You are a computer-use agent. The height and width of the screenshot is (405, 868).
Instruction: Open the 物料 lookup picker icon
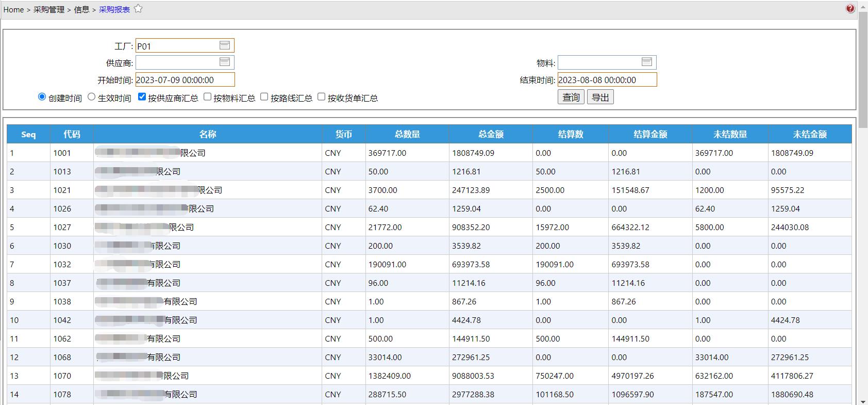(647, 62)
